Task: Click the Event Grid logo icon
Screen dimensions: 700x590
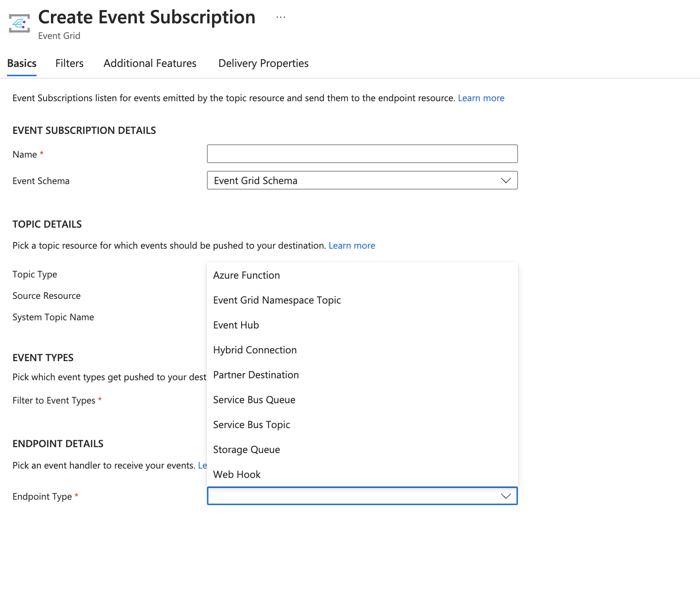Action: (19, 23)
